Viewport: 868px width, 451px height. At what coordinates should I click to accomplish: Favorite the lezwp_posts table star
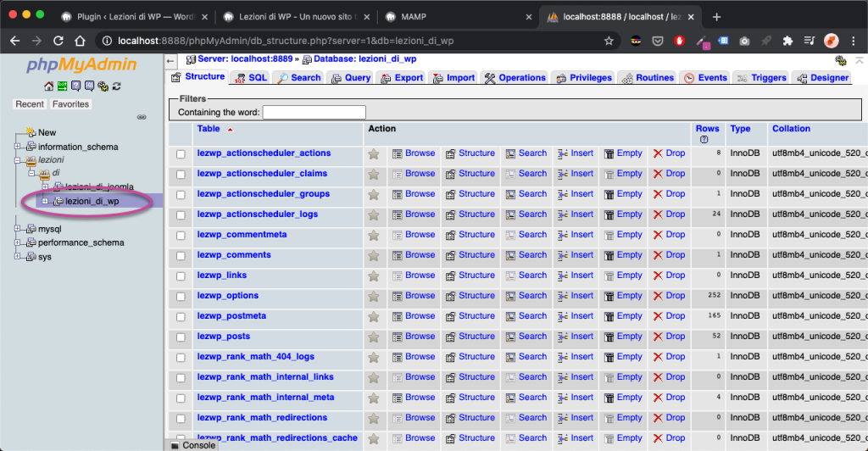pyautogui.click(x=374, y=337)
